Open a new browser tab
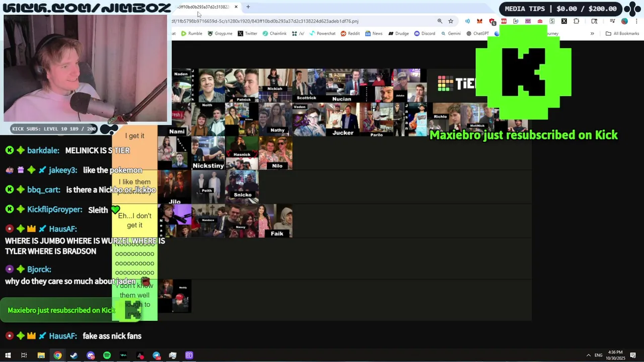The width and height of the screenshot is (644, 362). coord(248,7)
